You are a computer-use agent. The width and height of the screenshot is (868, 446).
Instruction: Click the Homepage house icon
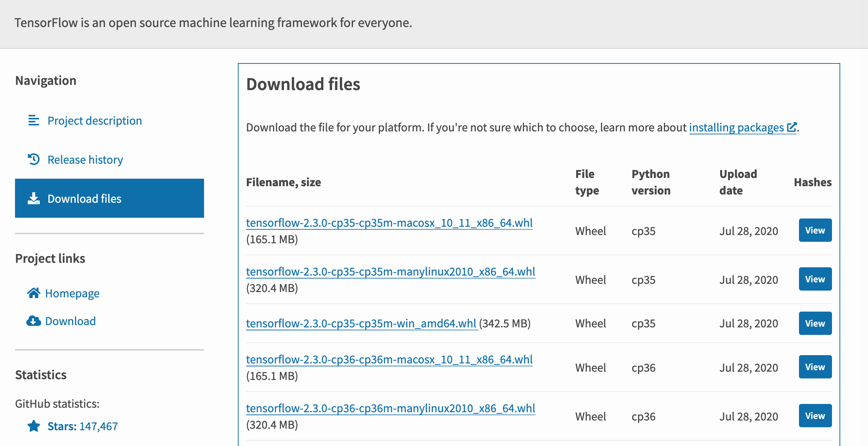[34, 293]
